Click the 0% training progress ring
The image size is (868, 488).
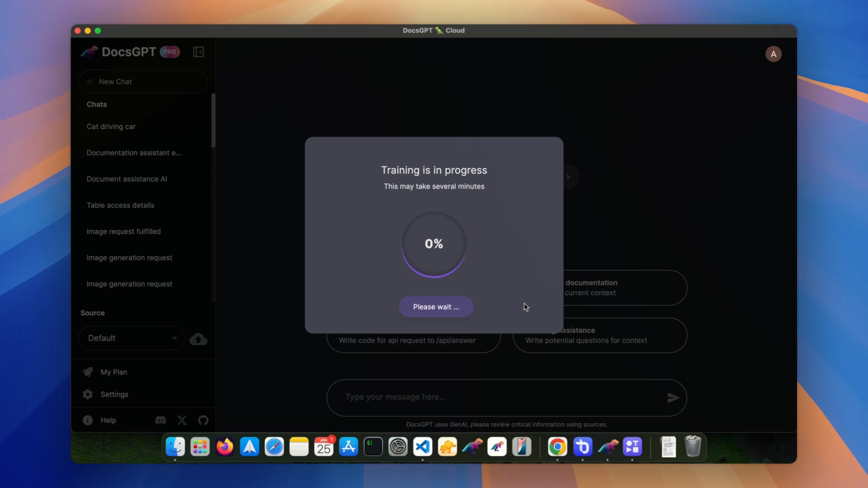pyautogui.click(x=434, y=244)
